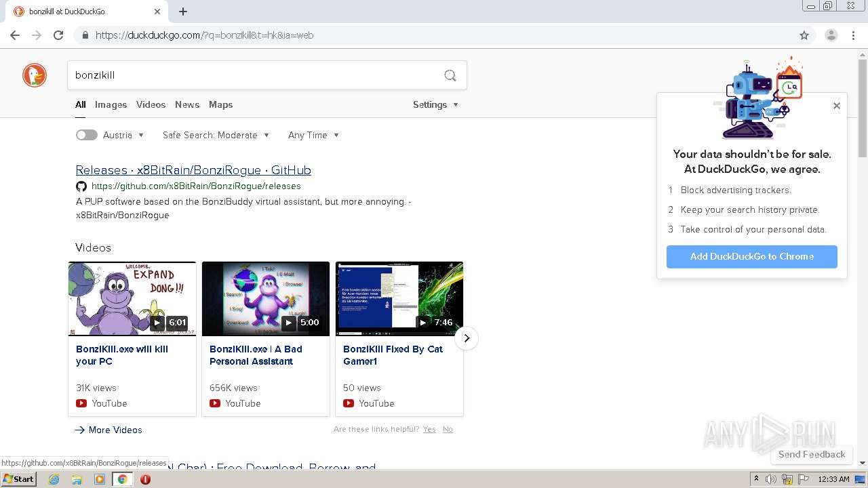The height and width of the screenshot is (488, 868).
Task: Click Add DuckDuckGo to Chrome
Action: click(x=752, y=256)
